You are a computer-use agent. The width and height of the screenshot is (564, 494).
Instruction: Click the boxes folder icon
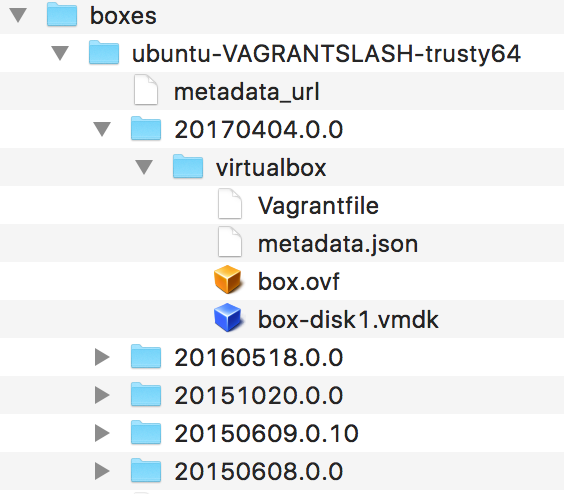[62, 14]
